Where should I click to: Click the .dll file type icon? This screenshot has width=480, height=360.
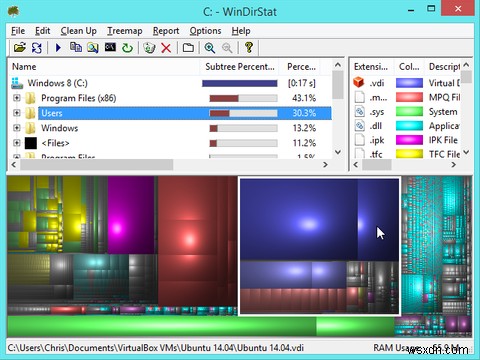pos(359,126)
